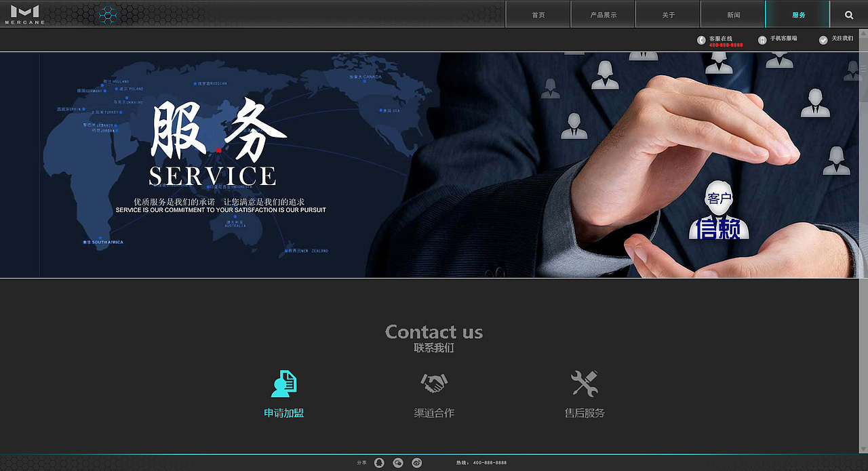This screenshot has height=471, width=868.
Task: Share via the Weibo icon
Action: [416, 463]
